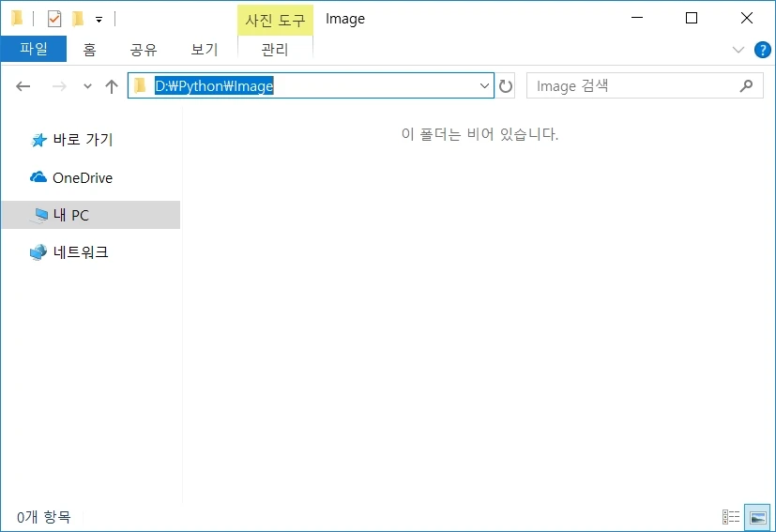Go up one folder level with up arrow
776x532 pixels.
(x=112, y=86)
